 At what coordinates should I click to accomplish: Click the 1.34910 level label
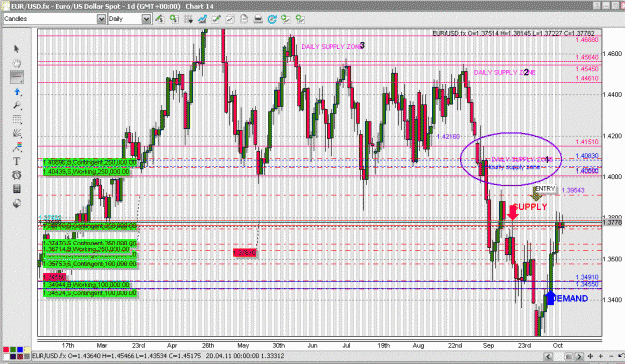click(x=587, y=277)
